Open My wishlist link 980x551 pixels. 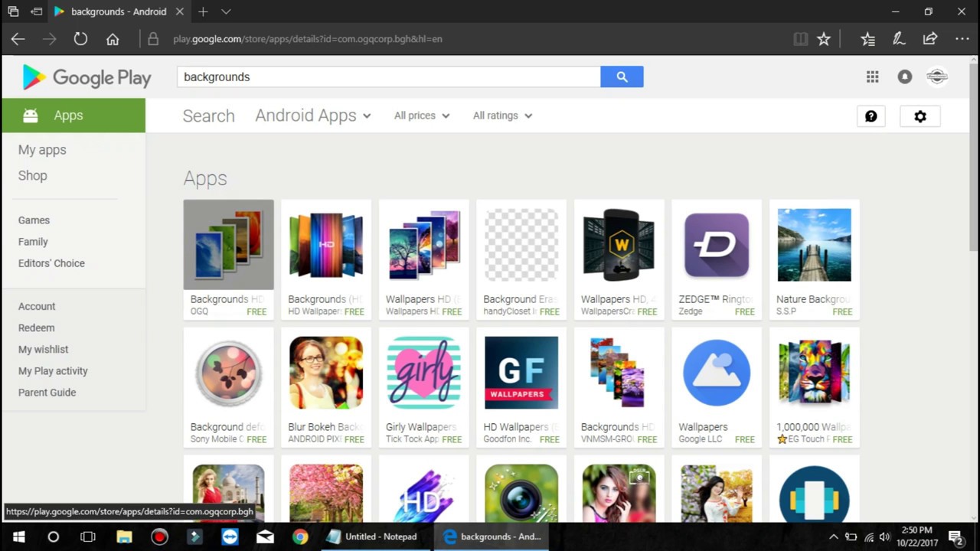pyautogui.click(x=44, y=349)
